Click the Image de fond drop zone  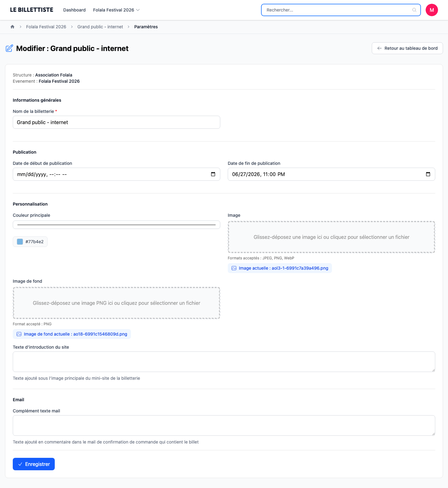coord(116,303)
